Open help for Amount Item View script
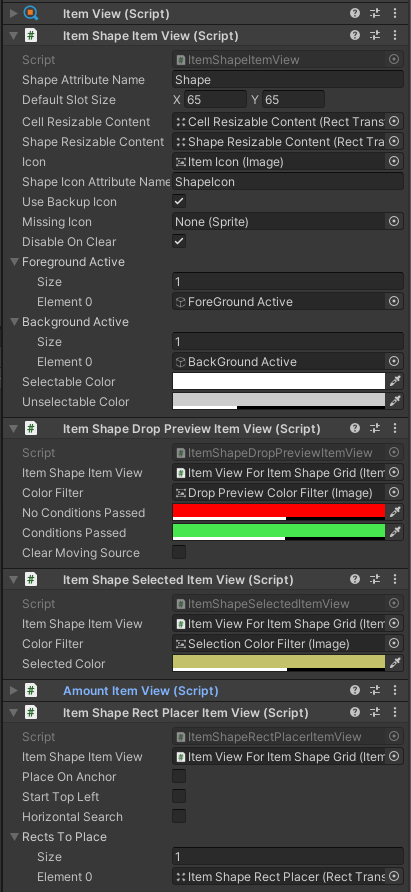The height and width of the screenshot is (892, 411). [x=355, y=691]
